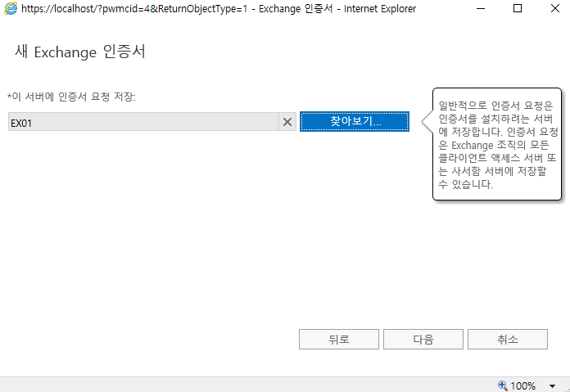Click the 이 서버에 인증서 요청 저장 label
This screenshot has height=392, width=570.
pyautogui.click(x=71, y=97)
